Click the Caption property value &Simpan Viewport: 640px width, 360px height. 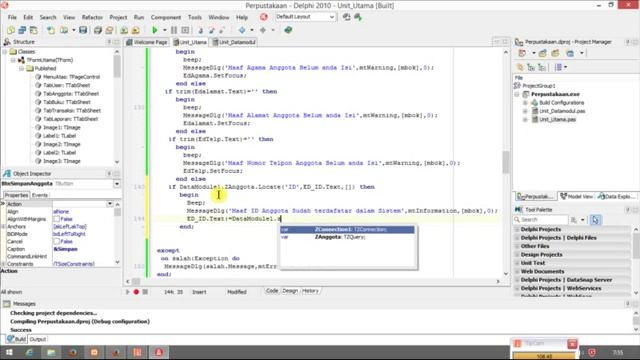(66, 249)
